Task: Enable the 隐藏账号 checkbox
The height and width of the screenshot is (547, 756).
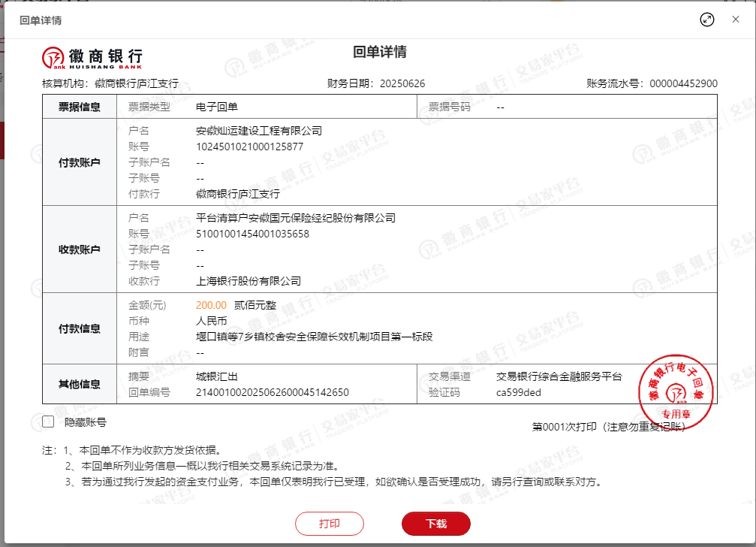Action: coord(48,422)
